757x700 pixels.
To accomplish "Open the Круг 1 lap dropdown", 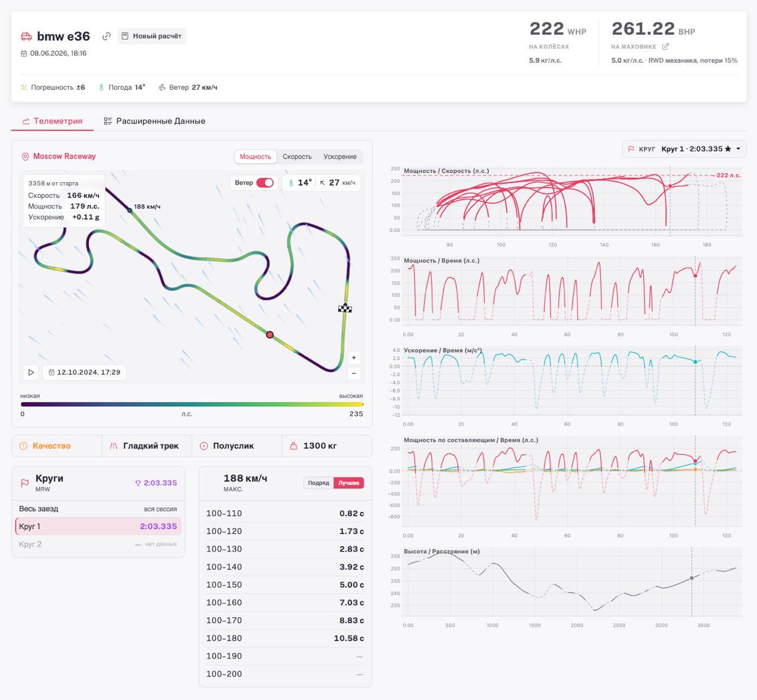I will [x=684, y=149].
